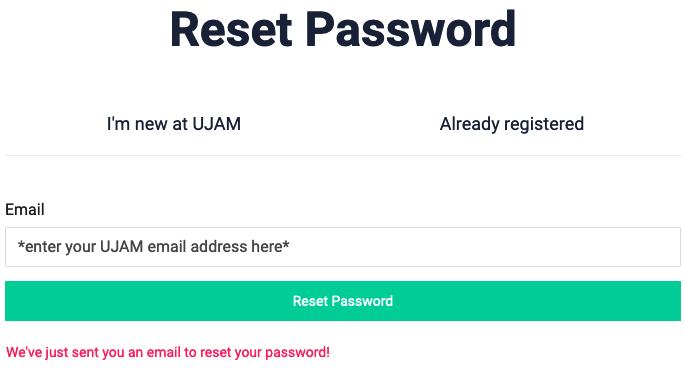Click "reset your password!" in the red notice
The width and height of the screenshot is (685, 373).
[x=265, y=352]
